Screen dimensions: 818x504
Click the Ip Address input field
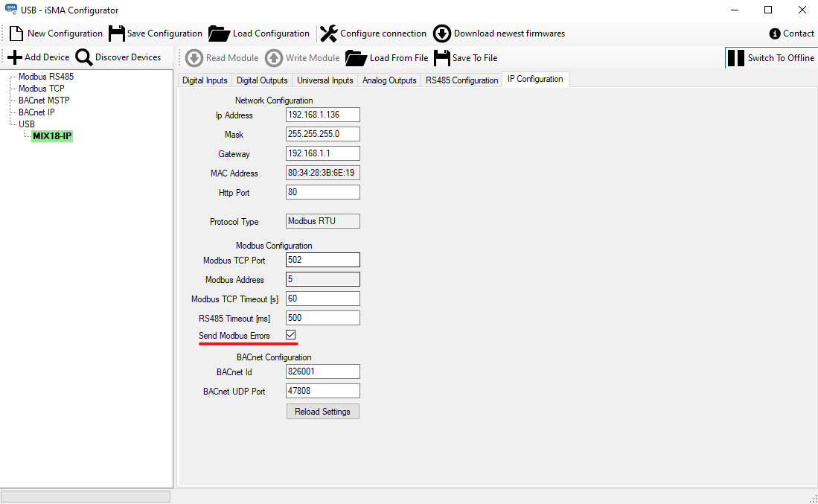pos(322,115)
